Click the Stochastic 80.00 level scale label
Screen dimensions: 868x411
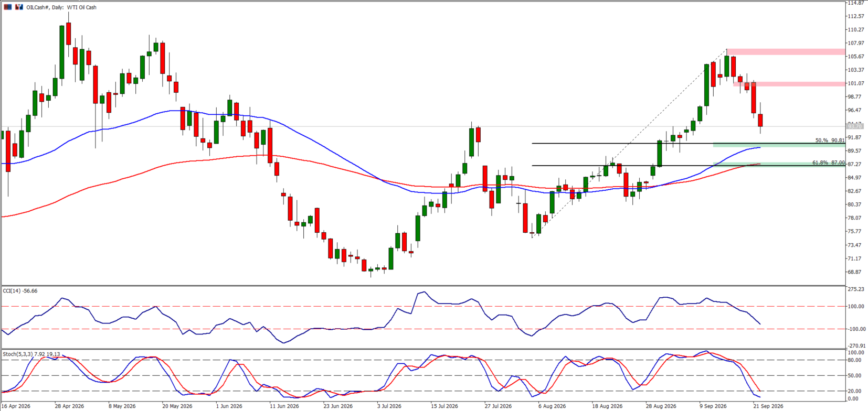pos(854,360)
